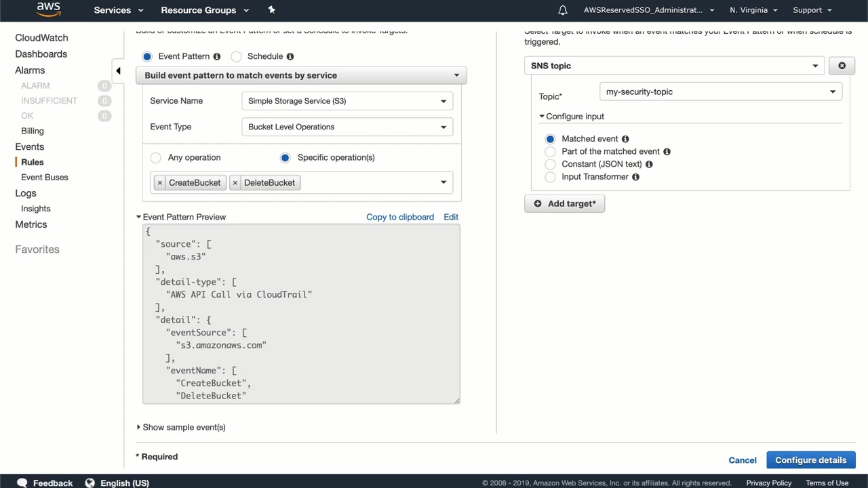Open the Service Name dropdown
Screen dimensions: 868x488
click(347, 101)
